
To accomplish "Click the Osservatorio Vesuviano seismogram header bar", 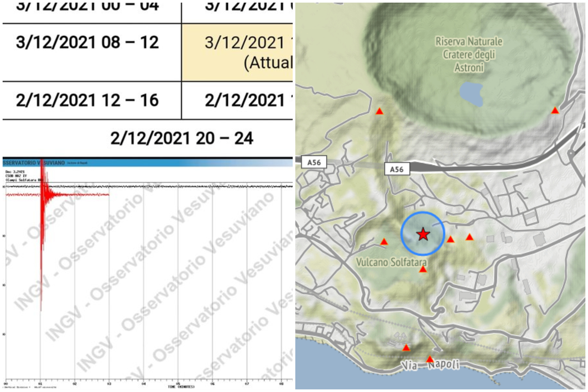I will click(147, 163).
